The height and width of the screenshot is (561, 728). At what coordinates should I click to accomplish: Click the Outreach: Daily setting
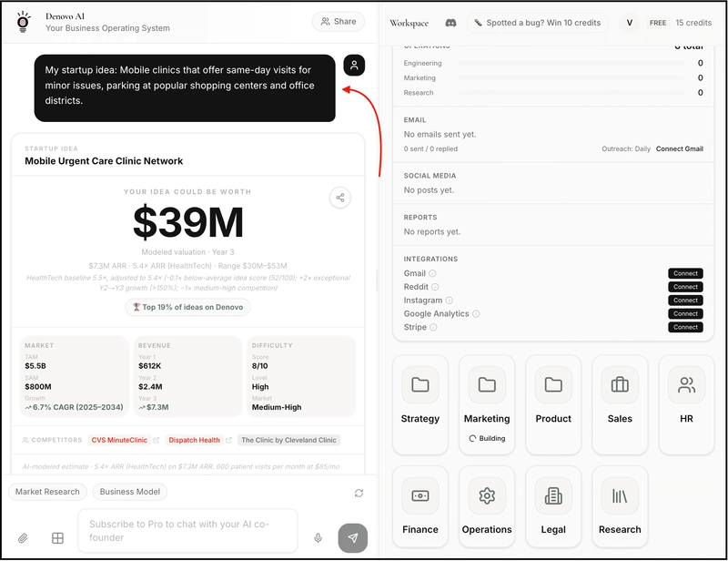626,148
